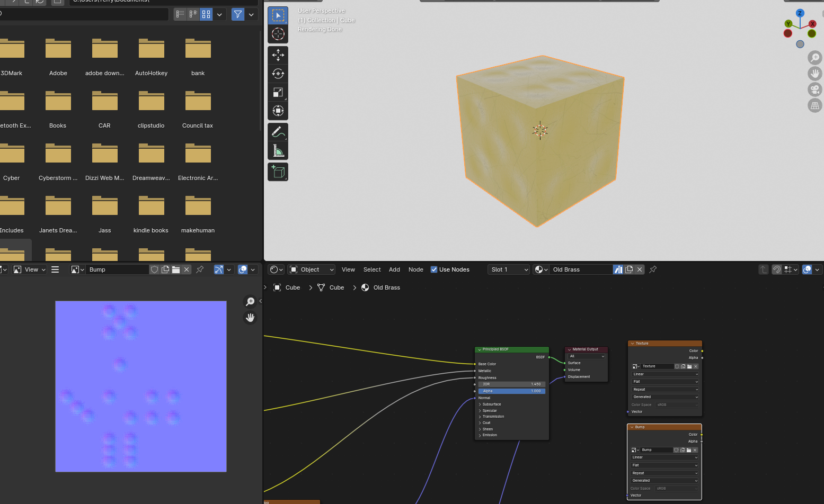Viewport: 824px width, 504px height.
Task: Activate the Move tool
Action: click(x=278, y=55)
